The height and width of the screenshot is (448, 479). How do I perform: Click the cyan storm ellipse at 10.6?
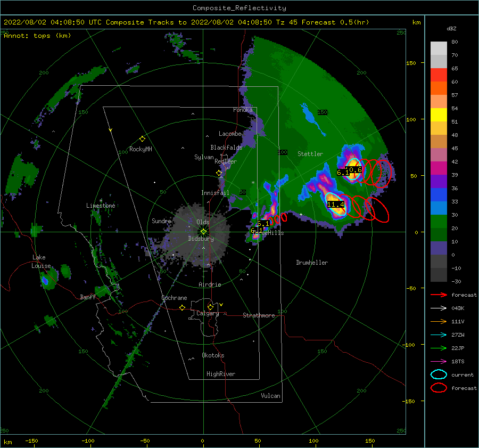pos(353,168)
